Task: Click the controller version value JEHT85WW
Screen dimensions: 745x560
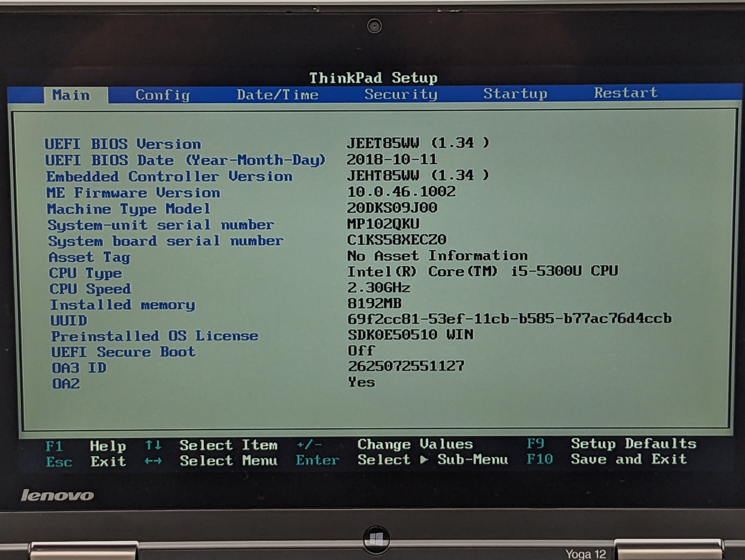Action: [418, 175]
